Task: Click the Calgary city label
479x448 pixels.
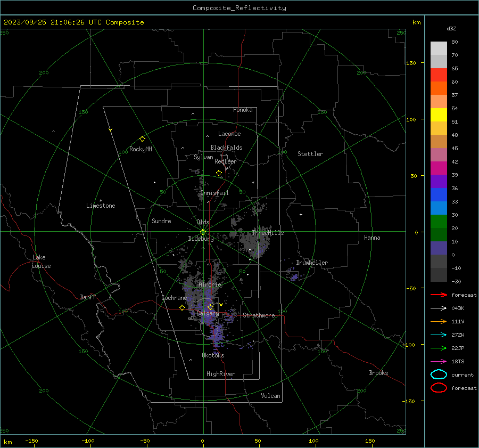Action: click(208, 313)
